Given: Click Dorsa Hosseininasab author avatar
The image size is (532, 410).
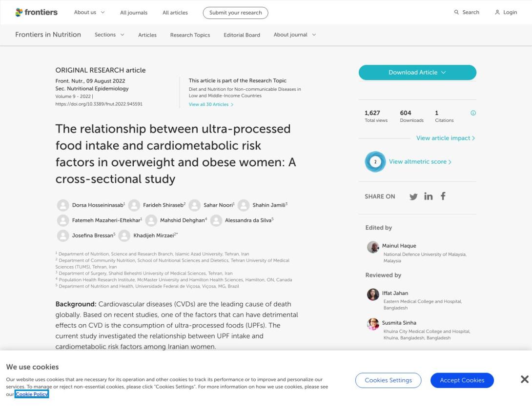Looking at the screenshot, I should [x=62, y=205].
